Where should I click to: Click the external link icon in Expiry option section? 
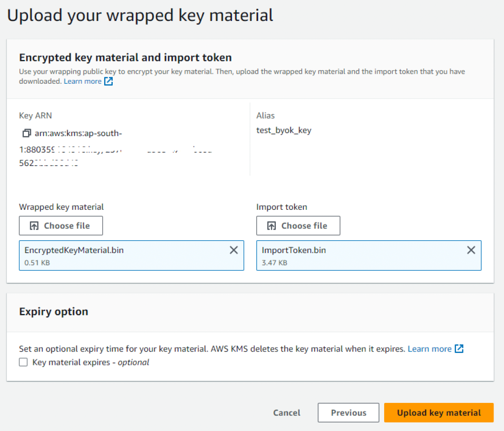tap(459, 349)
